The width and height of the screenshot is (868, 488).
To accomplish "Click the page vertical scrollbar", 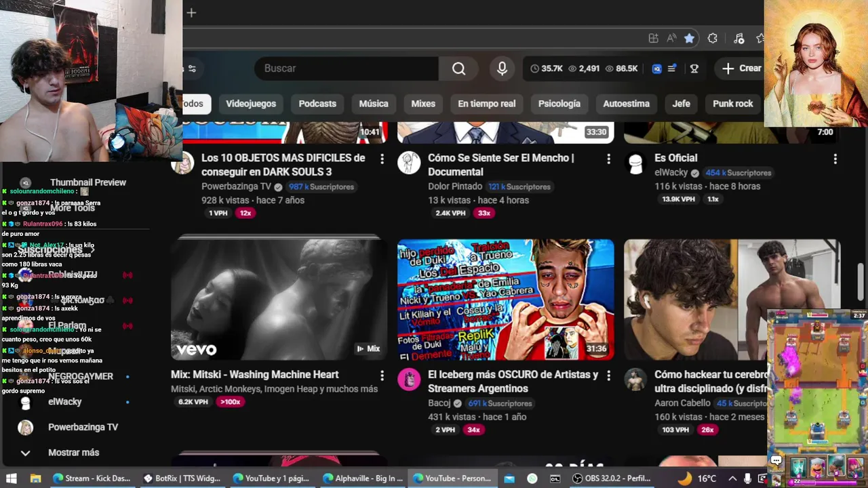I will [862, 281].
